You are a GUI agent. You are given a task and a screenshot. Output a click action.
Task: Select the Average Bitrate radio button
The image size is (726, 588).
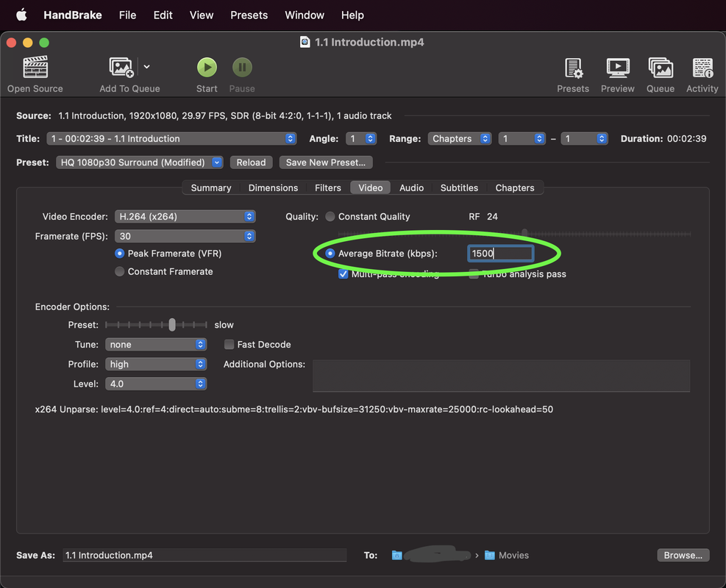tap(330, 253)
